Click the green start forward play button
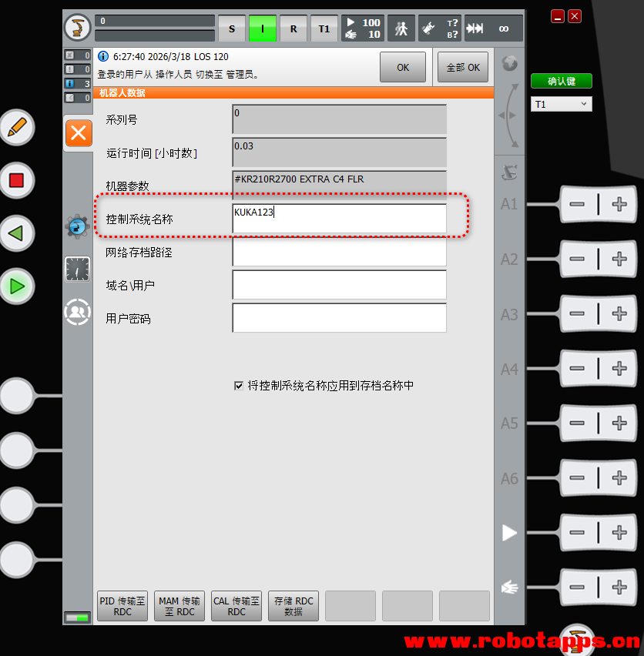 point(17,286)
